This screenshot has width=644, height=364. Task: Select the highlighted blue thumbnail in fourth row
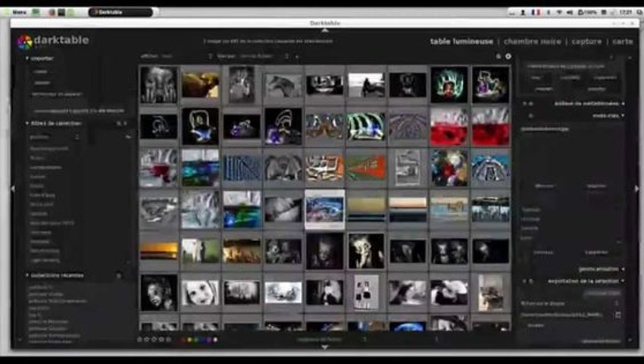[324, 209]
